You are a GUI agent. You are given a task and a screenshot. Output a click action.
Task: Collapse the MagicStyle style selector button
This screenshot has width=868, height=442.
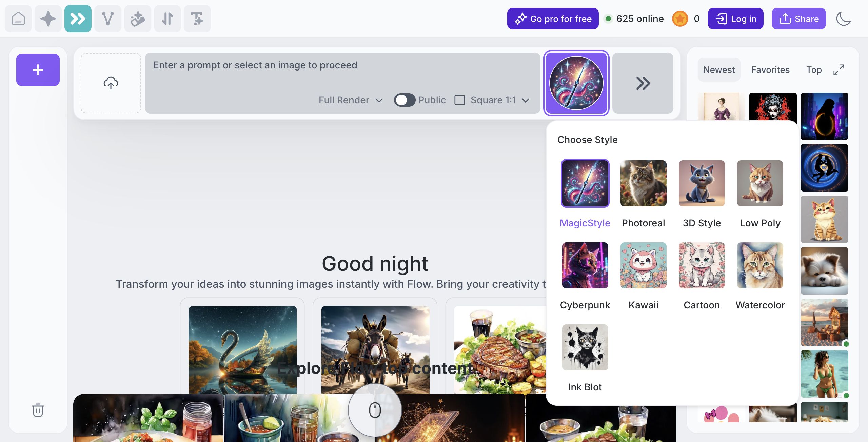[576, 83]
